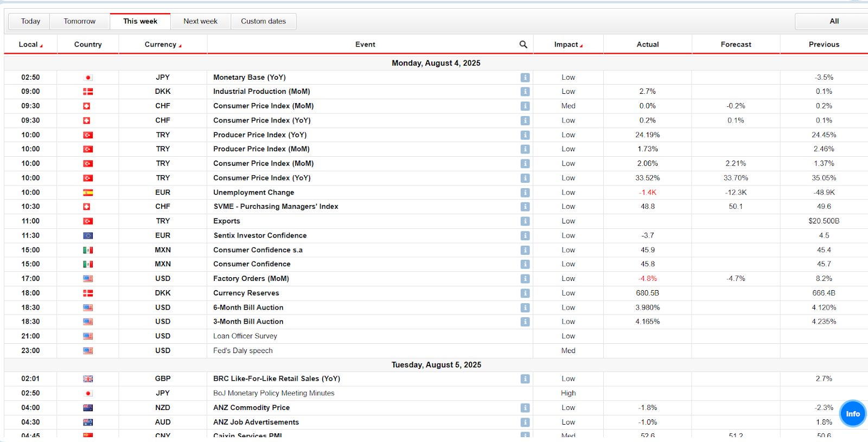Click the $20.500B previous value
This screenshot has width=868, height=442.
[x=824, y=221]
